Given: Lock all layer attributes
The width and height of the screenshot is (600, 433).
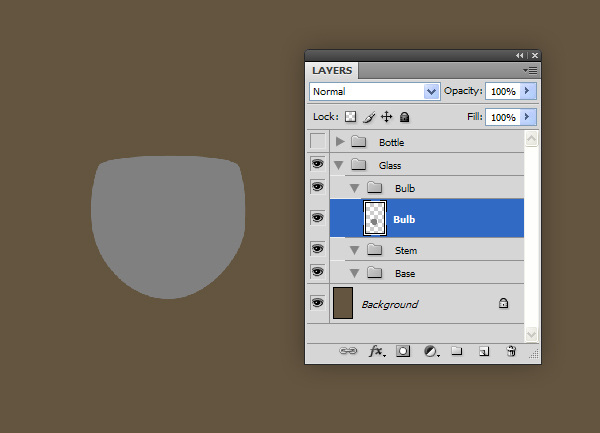Looking at the screenshot, I should 404,117.
